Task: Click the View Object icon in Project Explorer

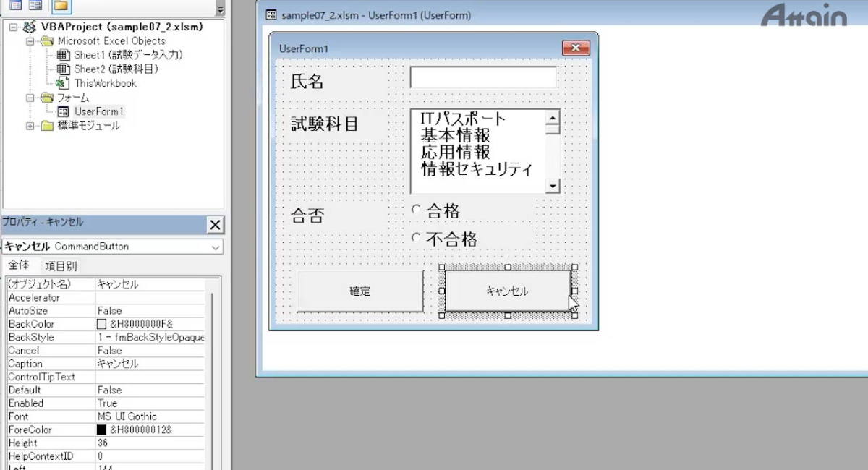Action: pyautogui.click(x=35, y=7)
